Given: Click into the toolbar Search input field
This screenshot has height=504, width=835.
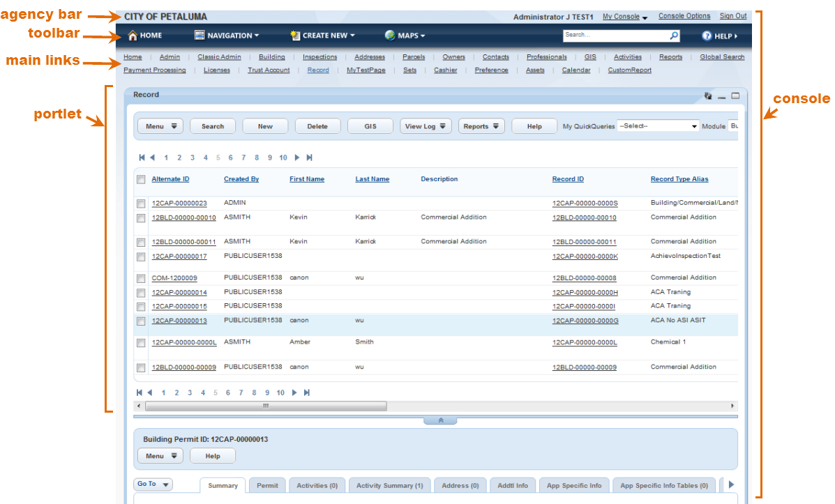Looking at the screenshot, I should coord(614,35).
